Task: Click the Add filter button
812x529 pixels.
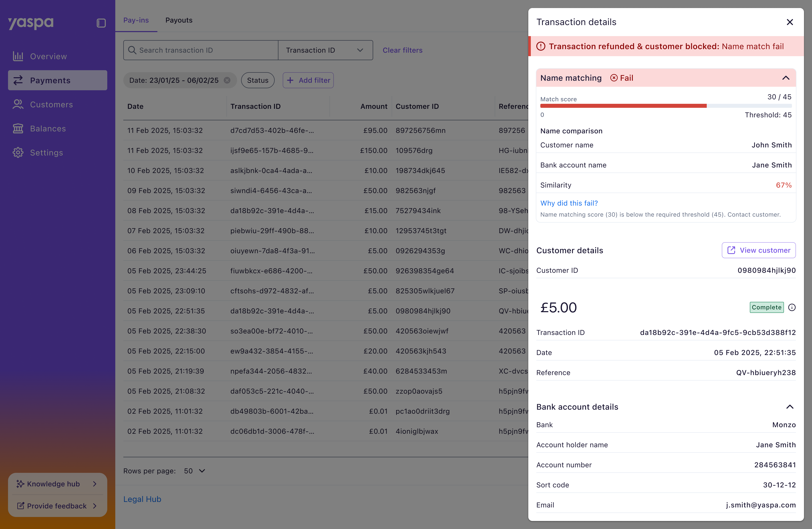Action: pos(308,80)
